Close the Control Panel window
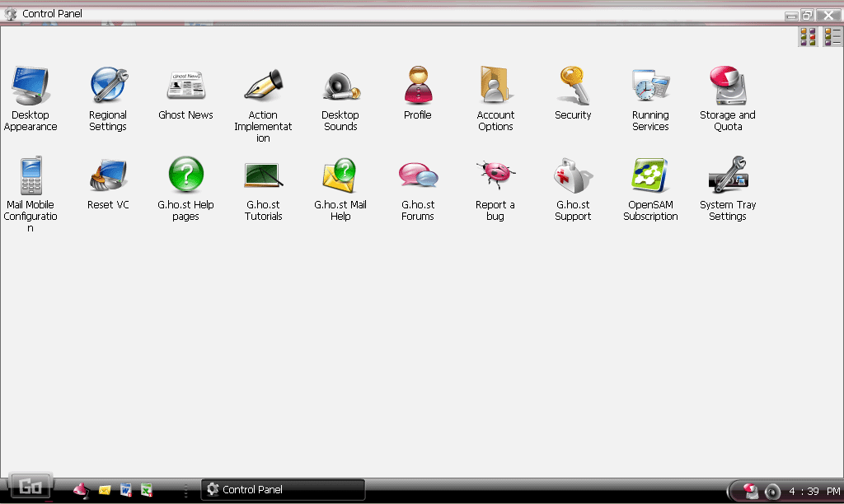The image size is (844, 504). pyautogui.click(x=828, y=15)
